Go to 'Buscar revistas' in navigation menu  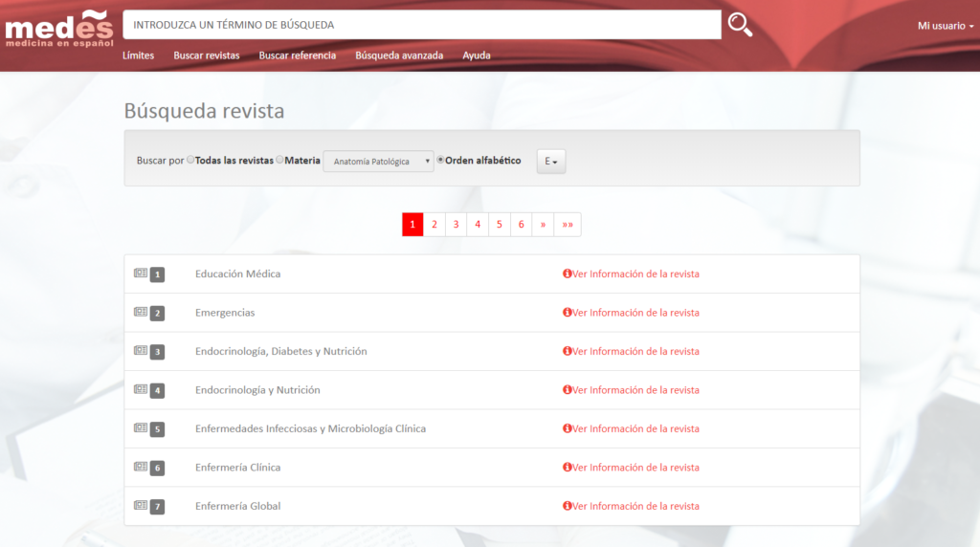(207, 55)
